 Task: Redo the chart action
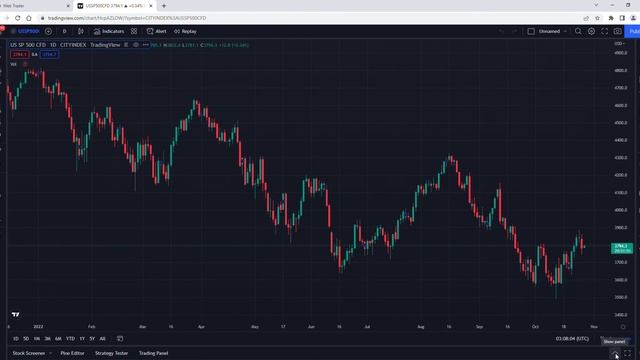[514, 31]
